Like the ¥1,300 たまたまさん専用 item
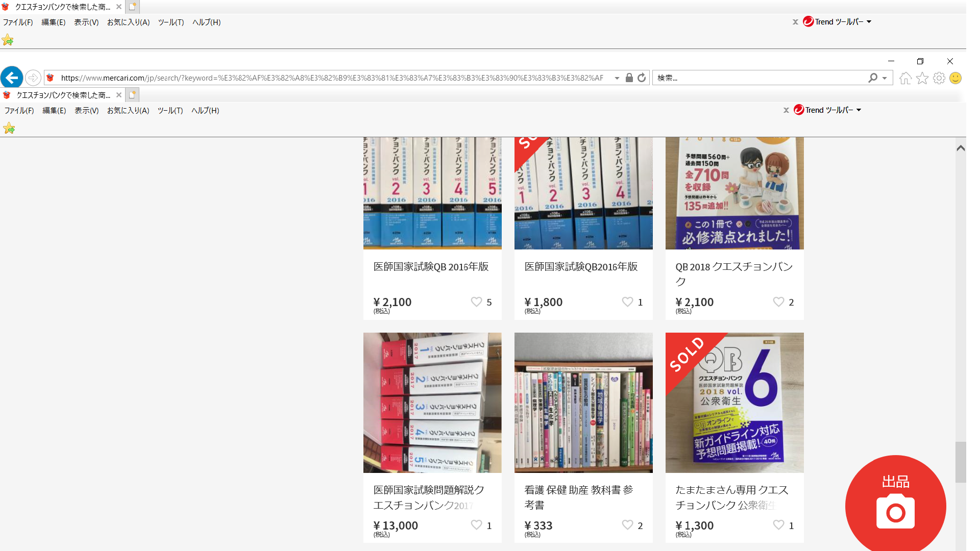The width and height of the screenshot is (980, 551). [778, 525]
